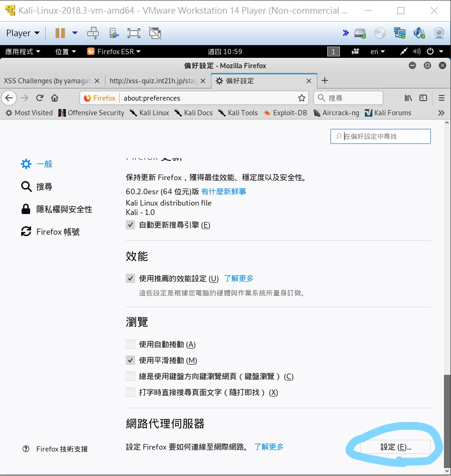Switch to the xss-quiz.int21h.jp tab
451x476 pixels.
pos(153,81)
